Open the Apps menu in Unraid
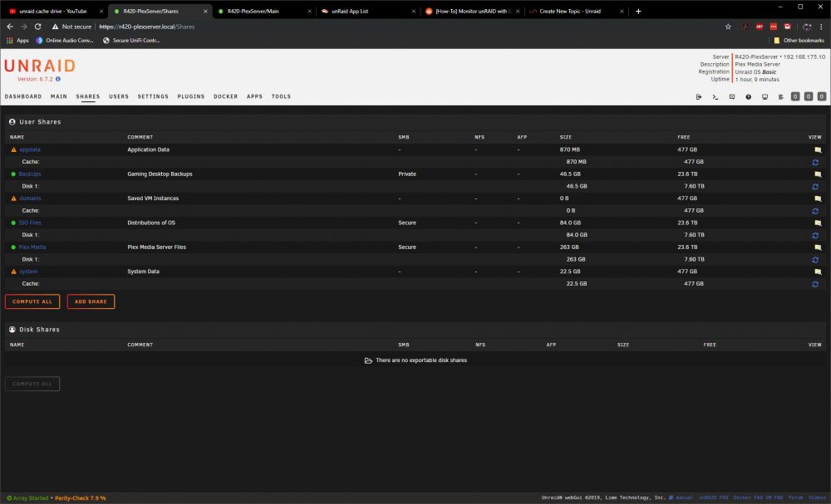Screen dimensions: 831x504 (x=254, y=97)
